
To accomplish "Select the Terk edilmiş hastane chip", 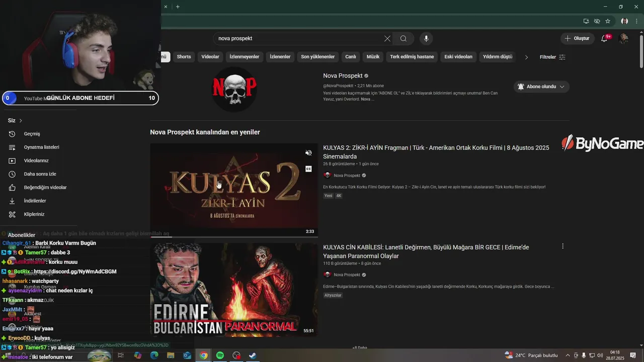I will (412, 57).
